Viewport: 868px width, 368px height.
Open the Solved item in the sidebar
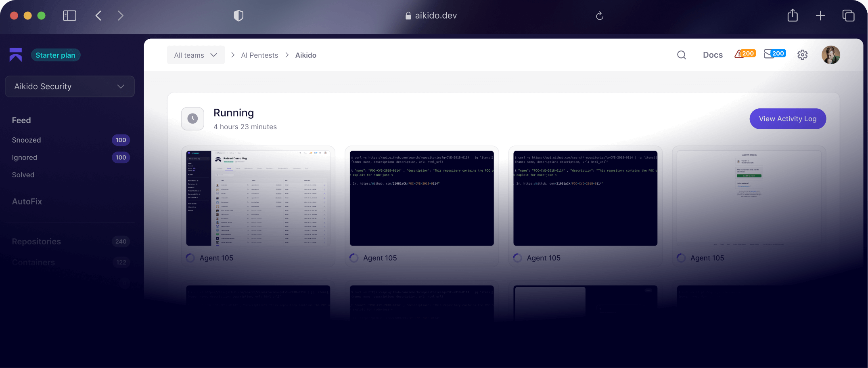click(x=23, y=175)
